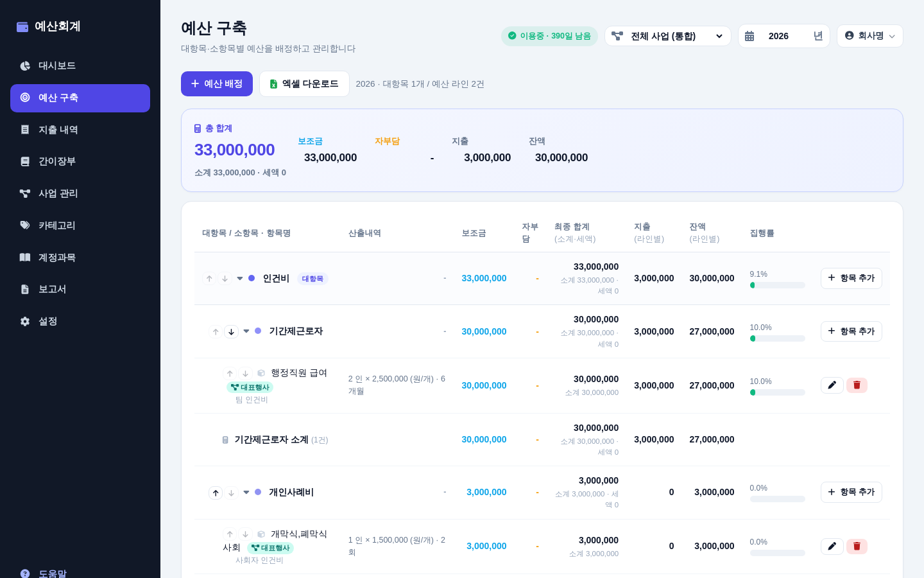Image resolution: width=924 pixels, height=578 pixels.
Task: Click the 도움말 help icon
Action: pos(25,574)
